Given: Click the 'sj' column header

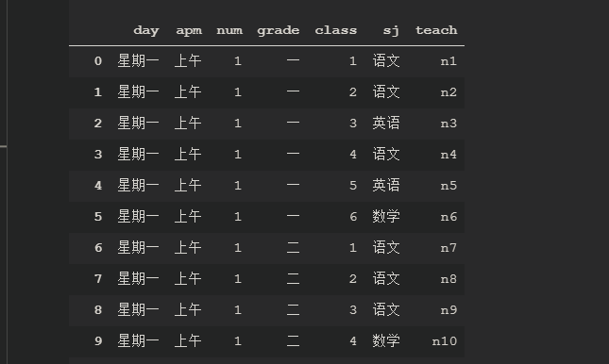Looking at the screenshot, I should point(391,31).
